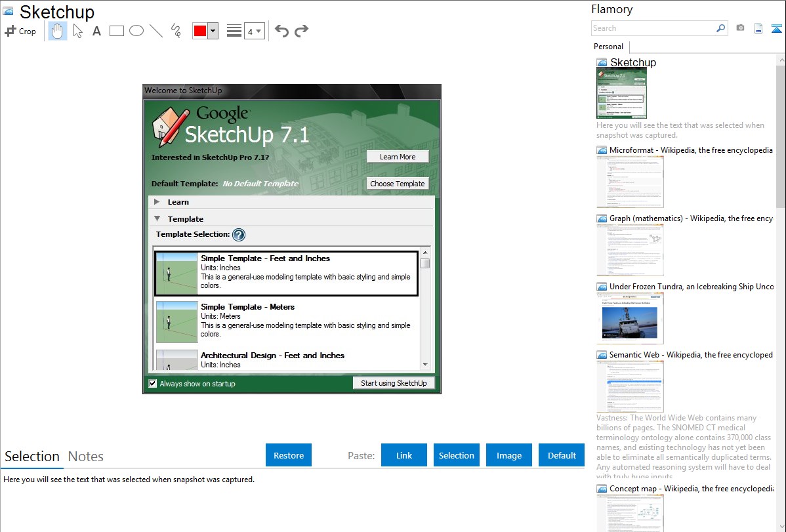Select the ellipse drawing tool

point(136,31)
